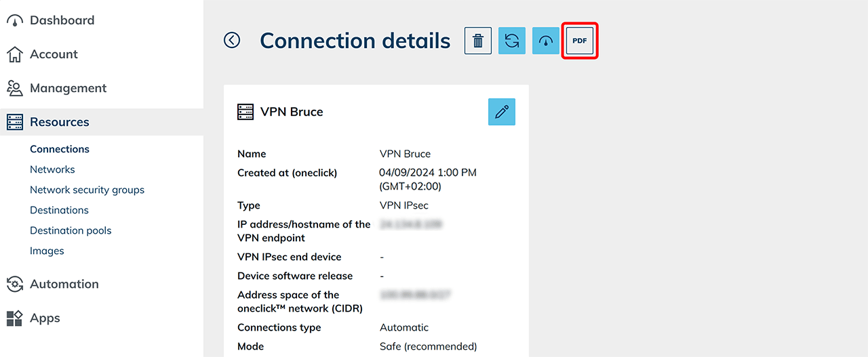Click the refresh connection icon

pyautogui.click(x=512, y=41)
